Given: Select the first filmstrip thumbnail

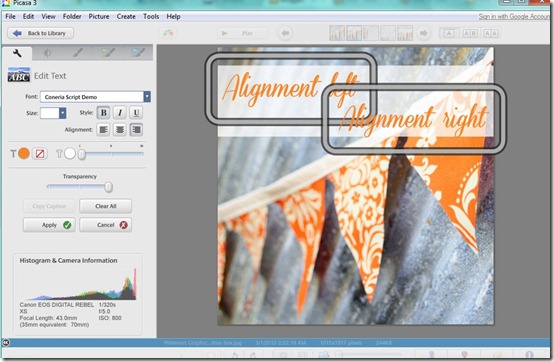Looking at the screenshot, I should (337, 33).
